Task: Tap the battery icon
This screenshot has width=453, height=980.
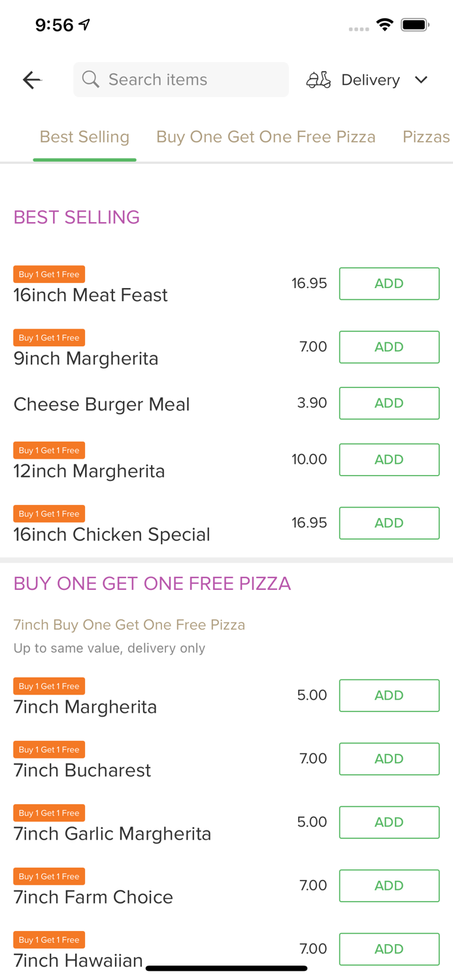Action: click(412, 24)
